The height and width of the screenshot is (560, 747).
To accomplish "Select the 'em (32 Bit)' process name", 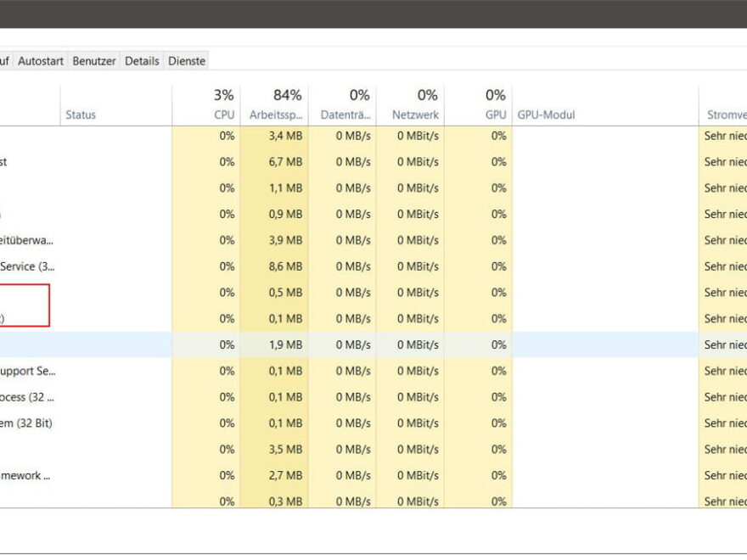I will (25, 423).
